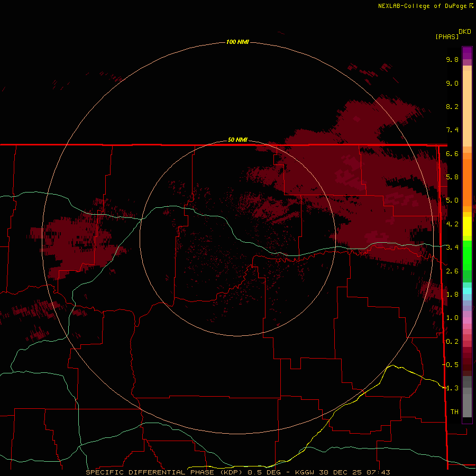Click the green segment of the color bar
The width and height of the screenshot is (476, 476).
click(467, 257)
